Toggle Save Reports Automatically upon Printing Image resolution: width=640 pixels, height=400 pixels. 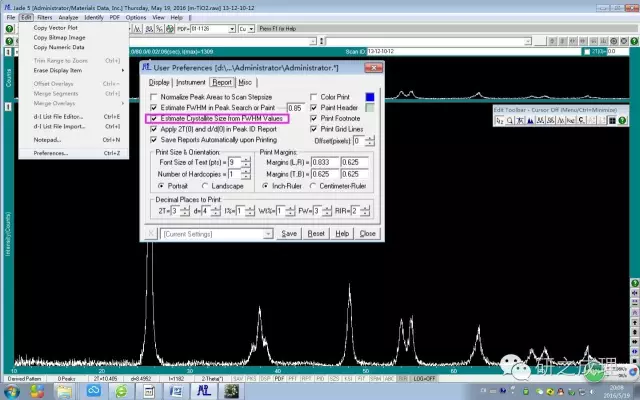click(x=153, y=140)
